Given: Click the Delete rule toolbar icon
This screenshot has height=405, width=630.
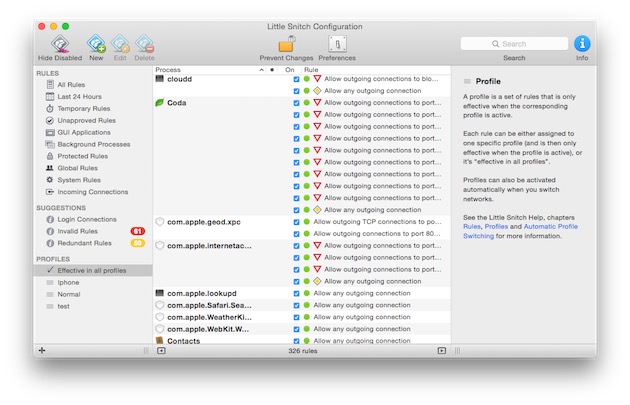Looking at the screenshot, I should point(144,44).
